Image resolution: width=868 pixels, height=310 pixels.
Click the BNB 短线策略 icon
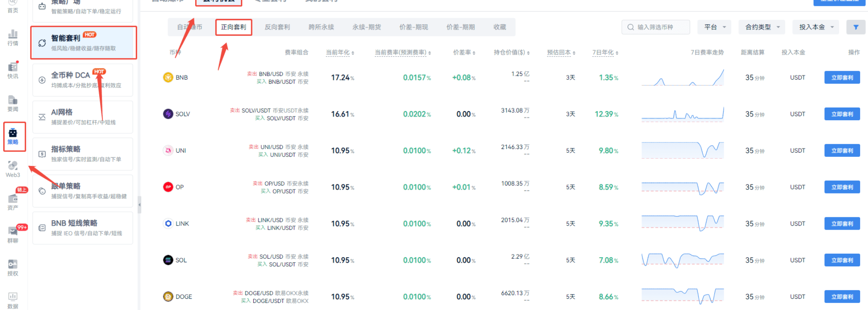point(42,228)
